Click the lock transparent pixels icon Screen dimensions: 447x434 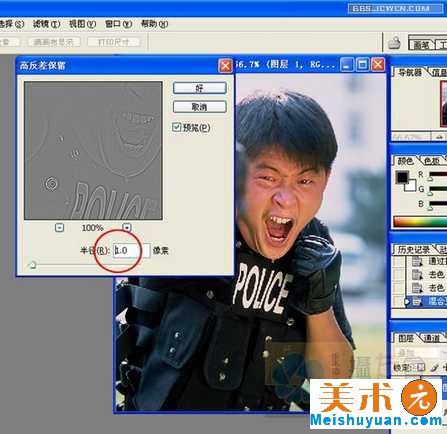tap(421, 367)
